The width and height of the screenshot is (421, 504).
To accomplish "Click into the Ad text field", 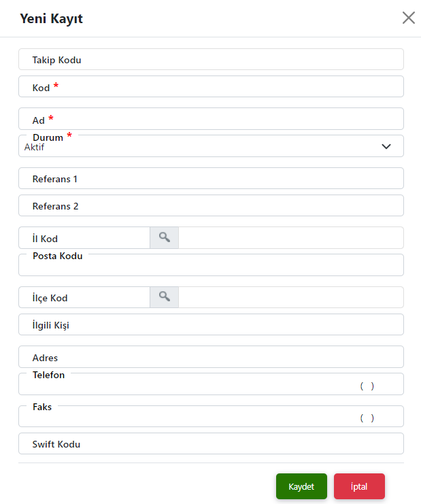I will tap(211, 119).
